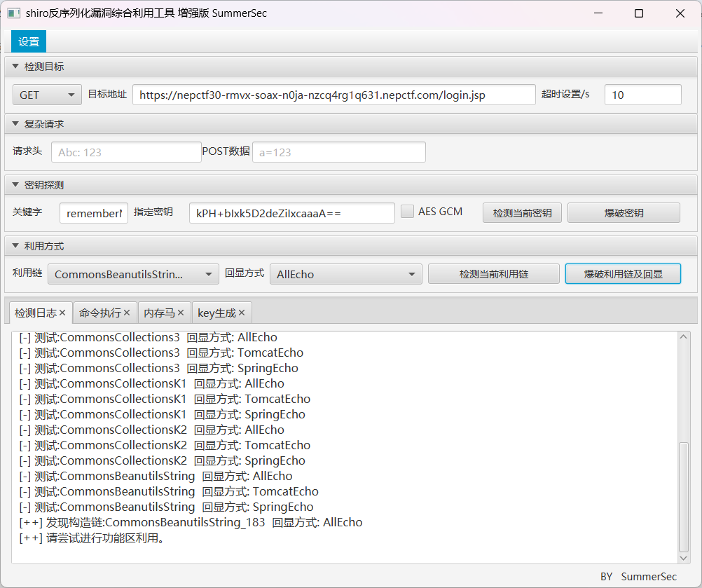Click the log scrollbar's down arrow
Viewport: 702px width, 588px height.
pyautogui.click(x=684, y=557)
